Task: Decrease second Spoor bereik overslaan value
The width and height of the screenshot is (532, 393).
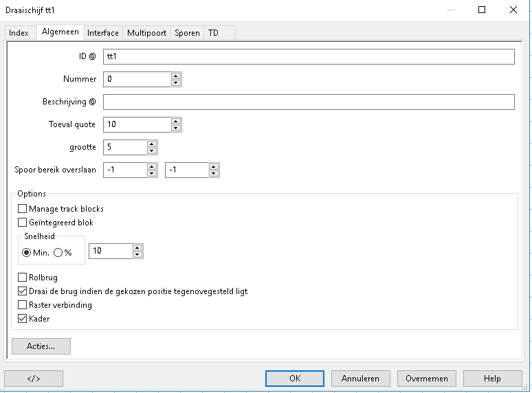Action: pos(214,174)
